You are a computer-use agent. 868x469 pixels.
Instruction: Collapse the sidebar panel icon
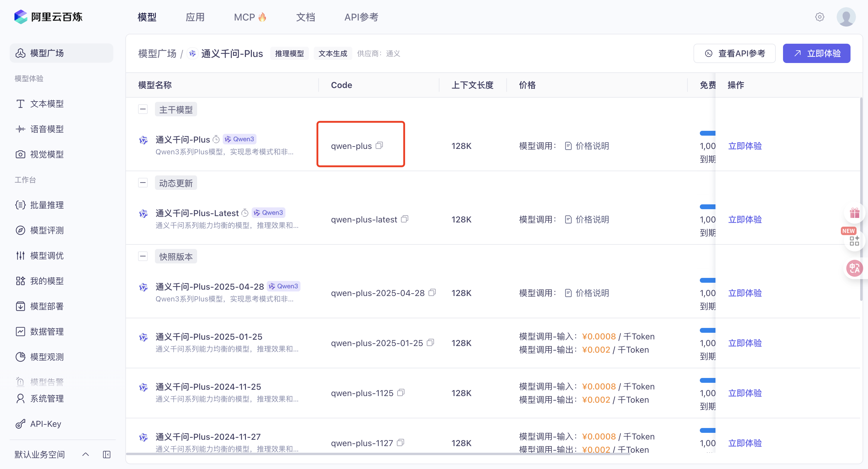click(x=106, y=455)
